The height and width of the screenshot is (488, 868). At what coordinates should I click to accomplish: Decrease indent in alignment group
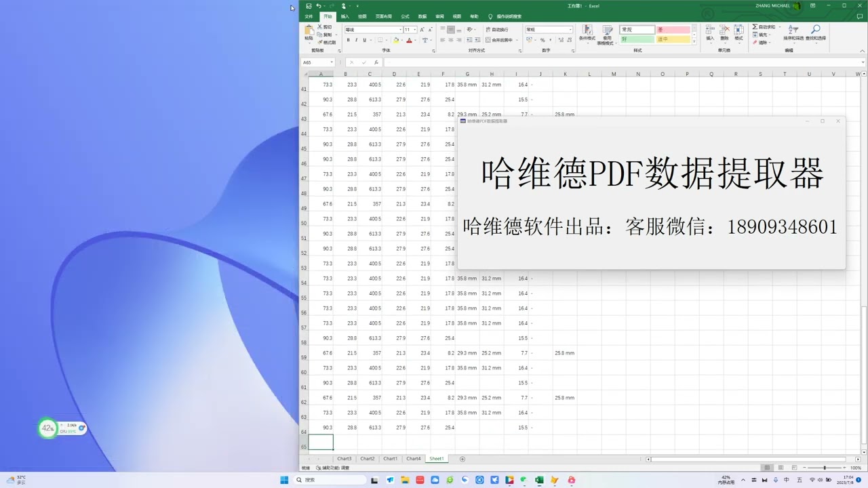469,40
